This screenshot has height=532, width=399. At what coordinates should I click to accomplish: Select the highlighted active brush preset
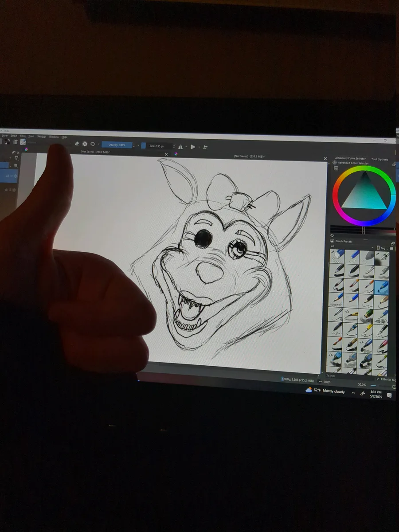pyautogui.click(x=382, y=287)
